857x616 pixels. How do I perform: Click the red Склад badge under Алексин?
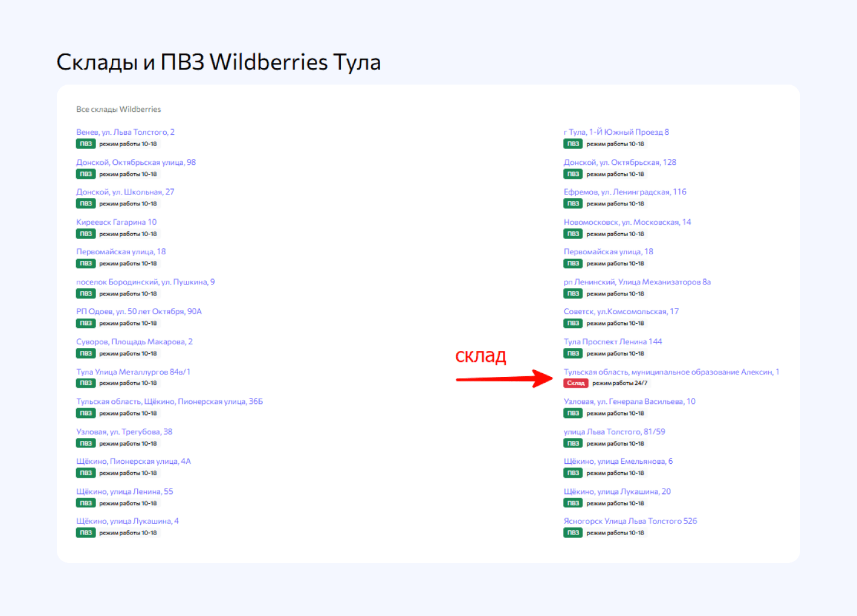click(x=576, y=383)
